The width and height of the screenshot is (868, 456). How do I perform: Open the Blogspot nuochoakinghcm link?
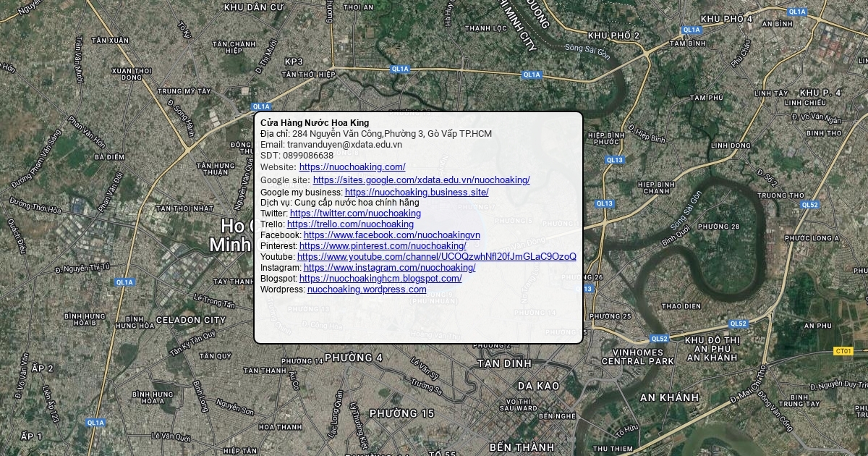tap(380, 279)
